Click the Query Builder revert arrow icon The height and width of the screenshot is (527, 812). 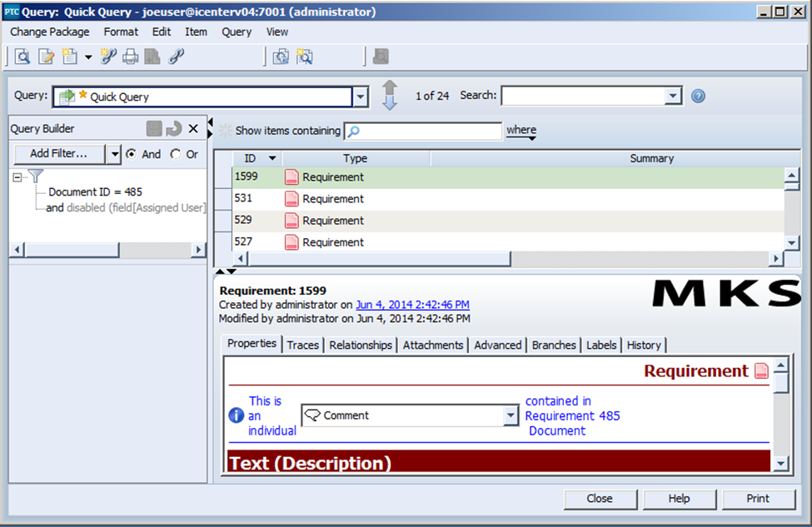(x=174, y=128)
